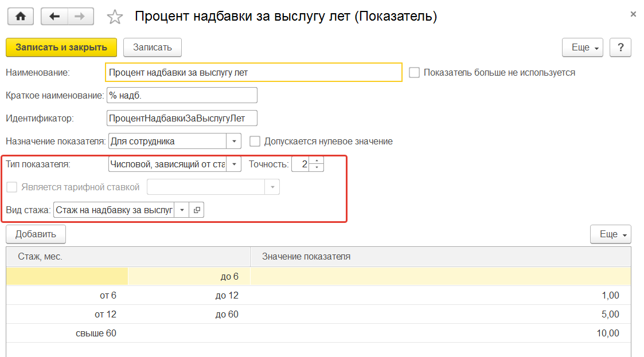644x357 pixels.
Task: Open help with the question mark button
Action: (x=620, y=48)
